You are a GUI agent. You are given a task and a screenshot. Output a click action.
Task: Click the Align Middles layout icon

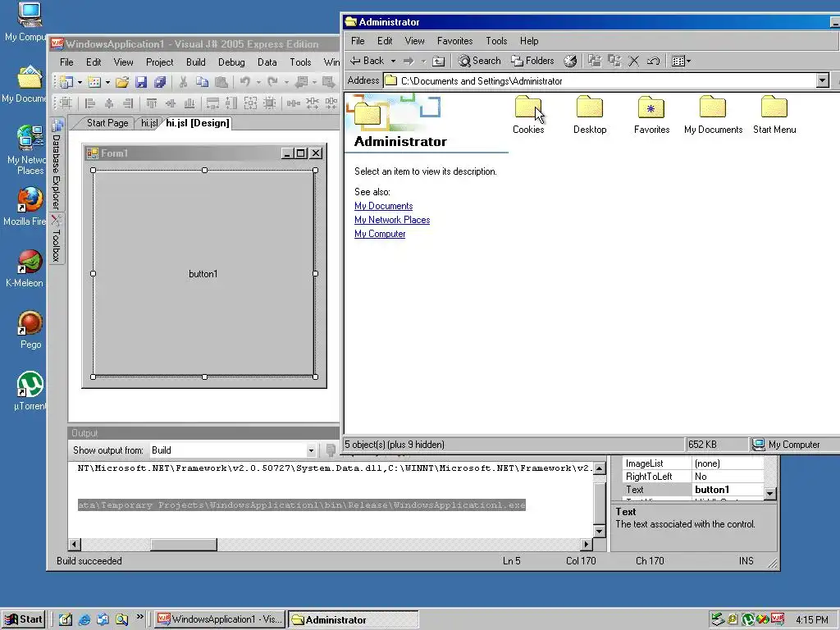171,103
